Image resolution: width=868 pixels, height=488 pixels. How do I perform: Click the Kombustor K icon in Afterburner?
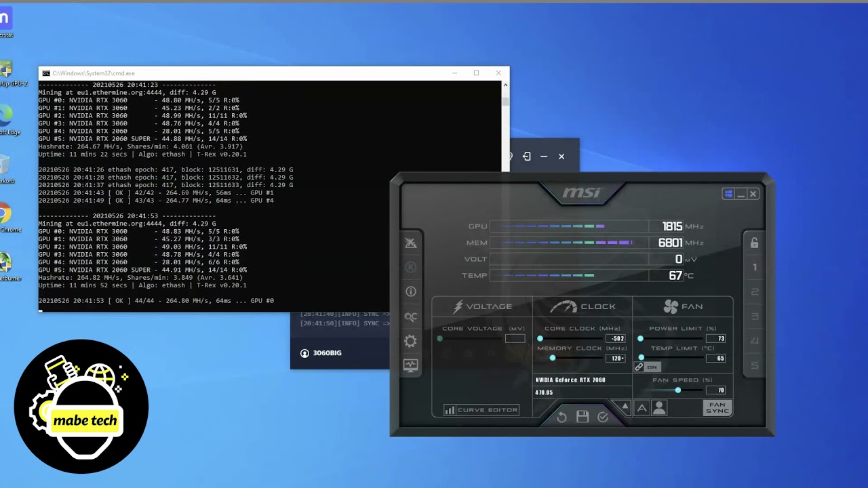pos(410,267)
